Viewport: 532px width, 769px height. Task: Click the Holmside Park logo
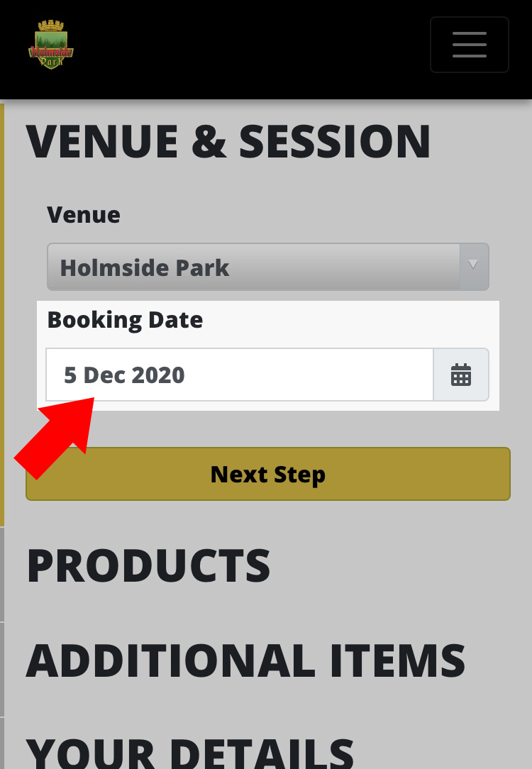click(x=51, y=45)
